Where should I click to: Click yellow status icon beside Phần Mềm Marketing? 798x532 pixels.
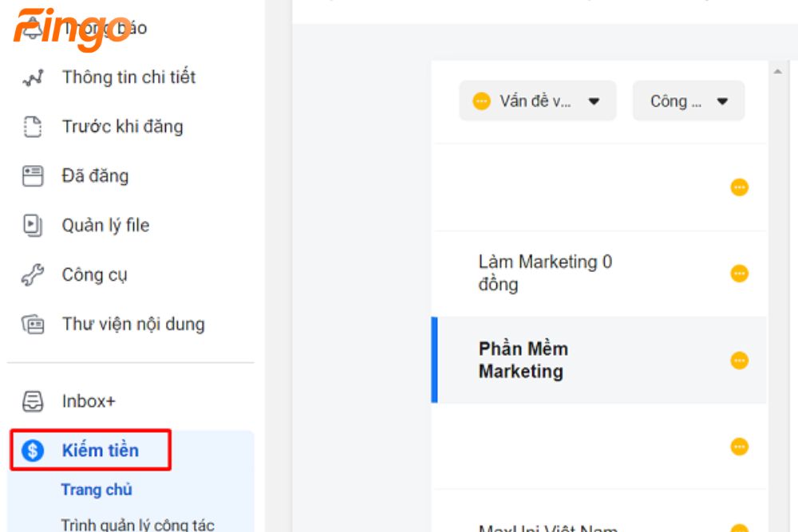click(740, 361)
